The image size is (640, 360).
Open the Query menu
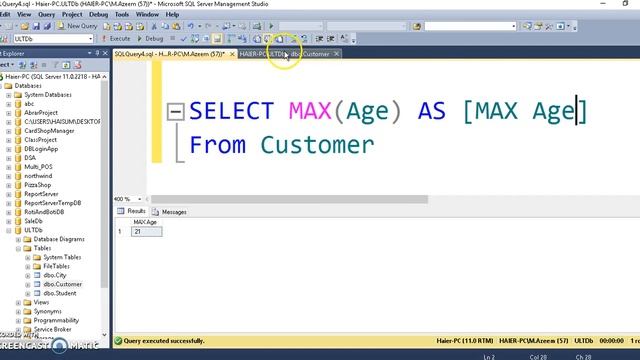pyautogui.click(x=47, y=14)
